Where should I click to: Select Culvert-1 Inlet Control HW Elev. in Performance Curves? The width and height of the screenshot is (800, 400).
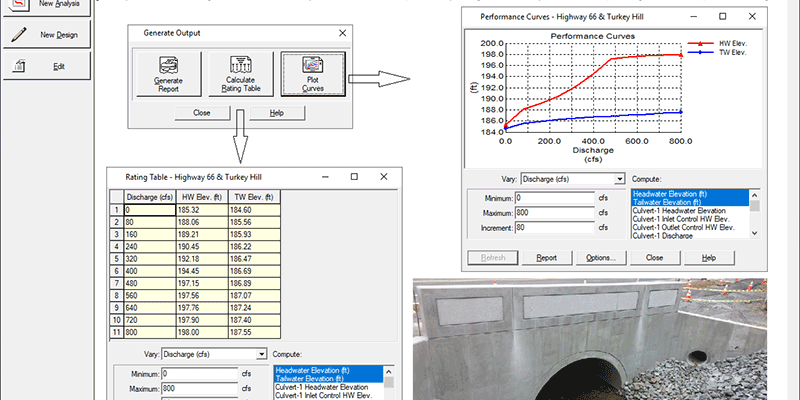pos(690,219)
